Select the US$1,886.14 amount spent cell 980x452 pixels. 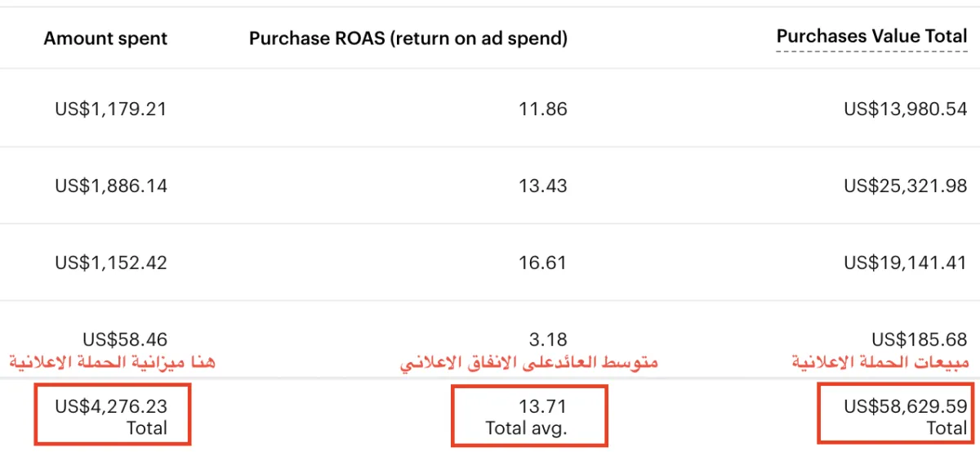(x=111, y=186)
